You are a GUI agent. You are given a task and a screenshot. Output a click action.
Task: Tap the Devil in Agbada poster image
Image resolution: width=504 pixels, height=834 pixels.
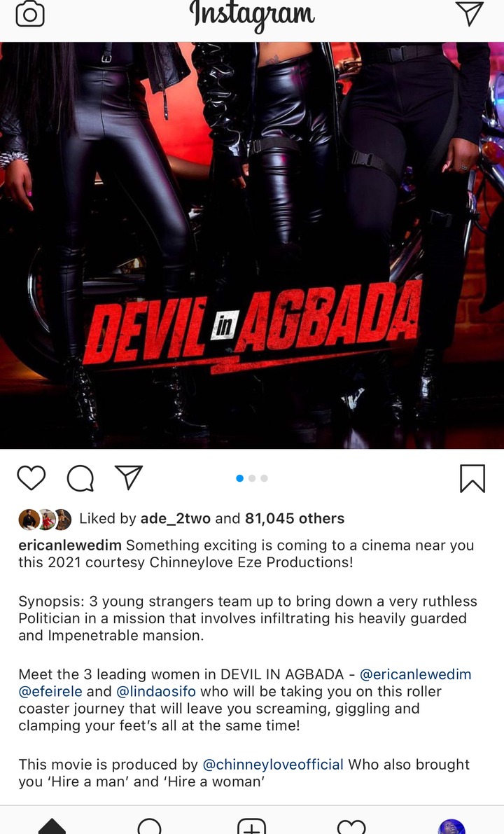coord(252,245)
